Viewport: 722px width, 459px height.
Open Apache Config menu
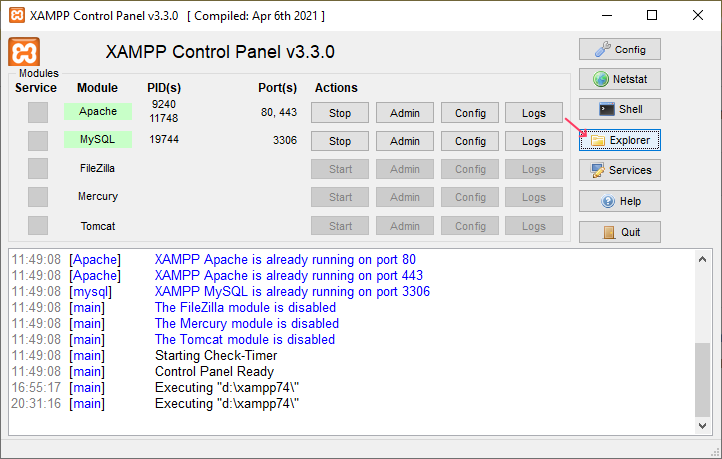[x=470, y=113]
